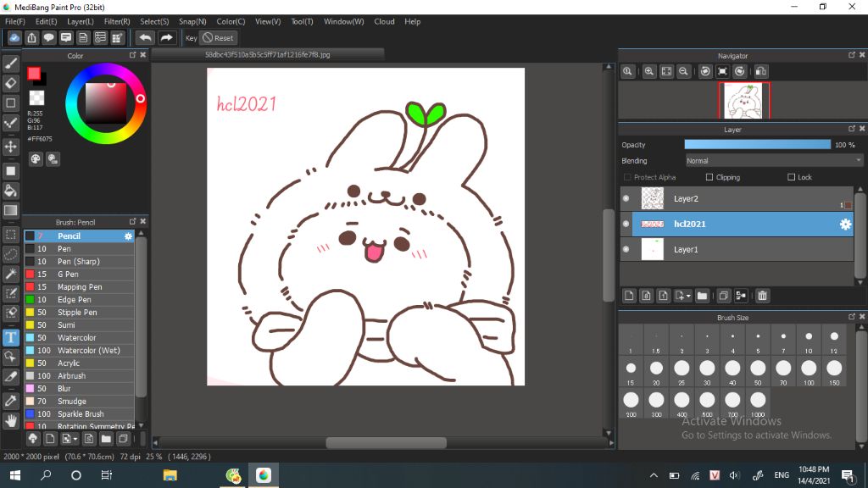Hide Layer1 visibility
868x488 pixels.
coord(626,250)
